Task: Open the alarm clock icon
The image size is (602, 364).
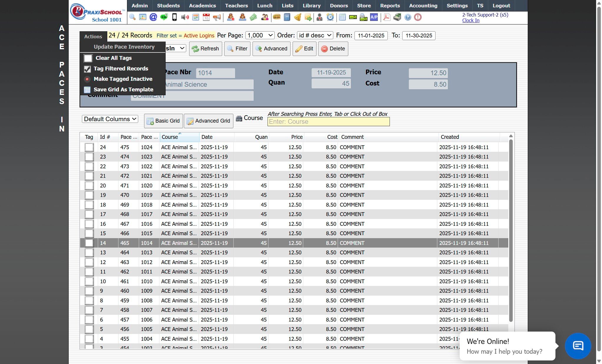Action: tap(330, 17)
